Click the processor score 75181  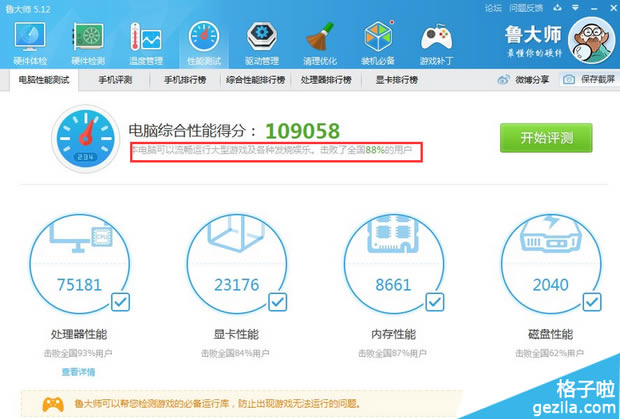79,285
